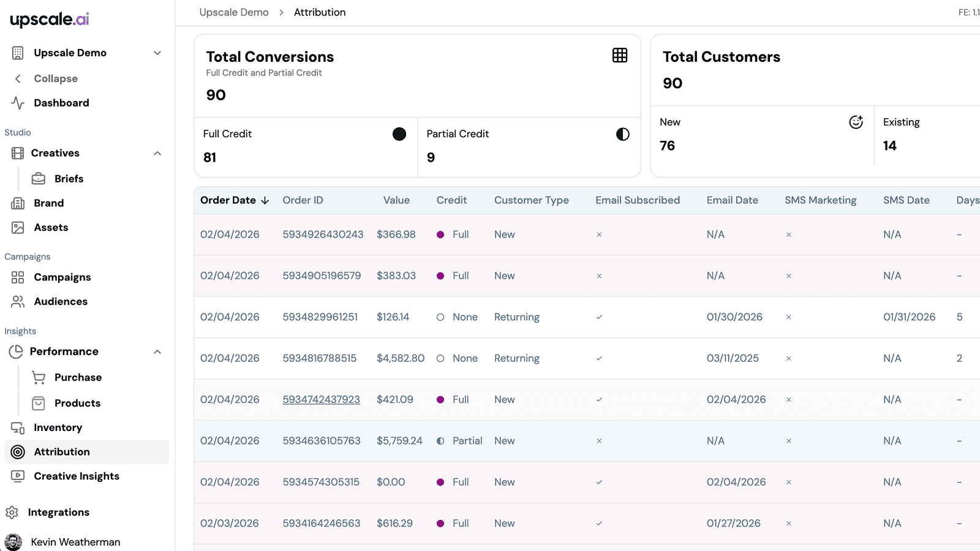The image size is (980, 551).
Task: Collapse the Performance section chevron
Action: pyautogui.click(x=157, y=351)
